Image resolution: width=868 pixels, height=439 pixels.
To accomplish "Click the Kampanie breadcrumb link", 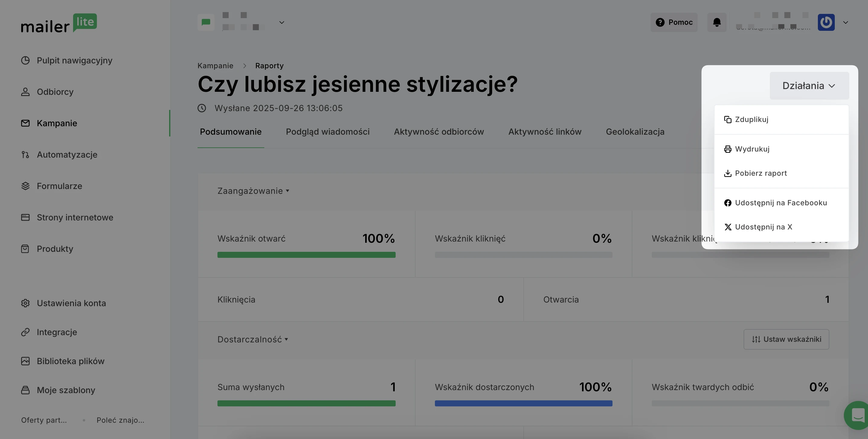I will point(215,66).
